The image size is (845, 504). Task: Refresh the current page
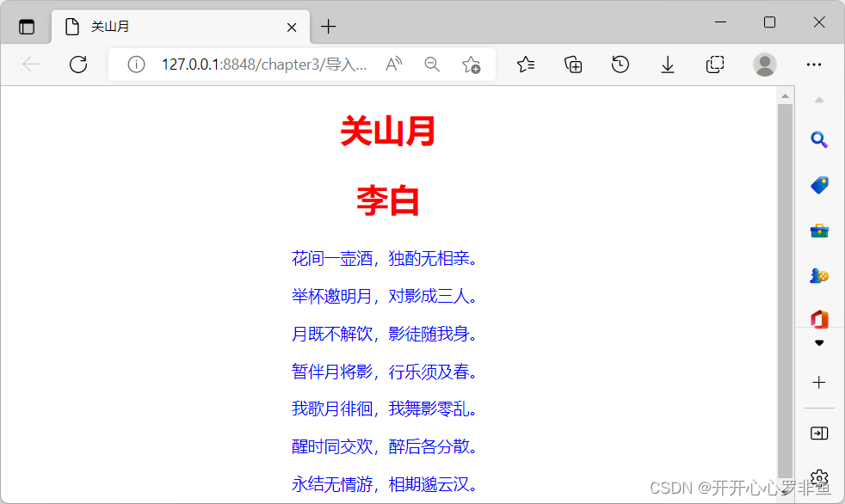[x=78, y=65]
